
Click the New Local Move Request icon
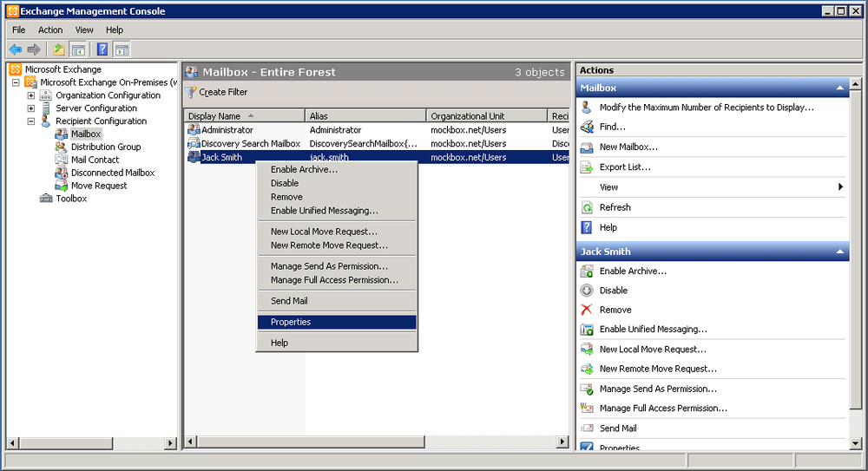coord(587,350)
